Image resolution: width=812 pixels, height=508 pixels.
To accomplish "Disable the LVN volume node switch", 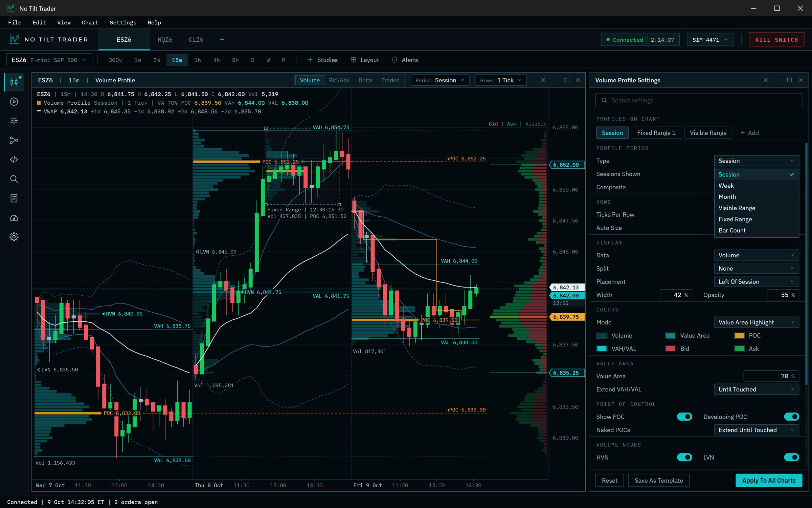I will coord(791,457).
